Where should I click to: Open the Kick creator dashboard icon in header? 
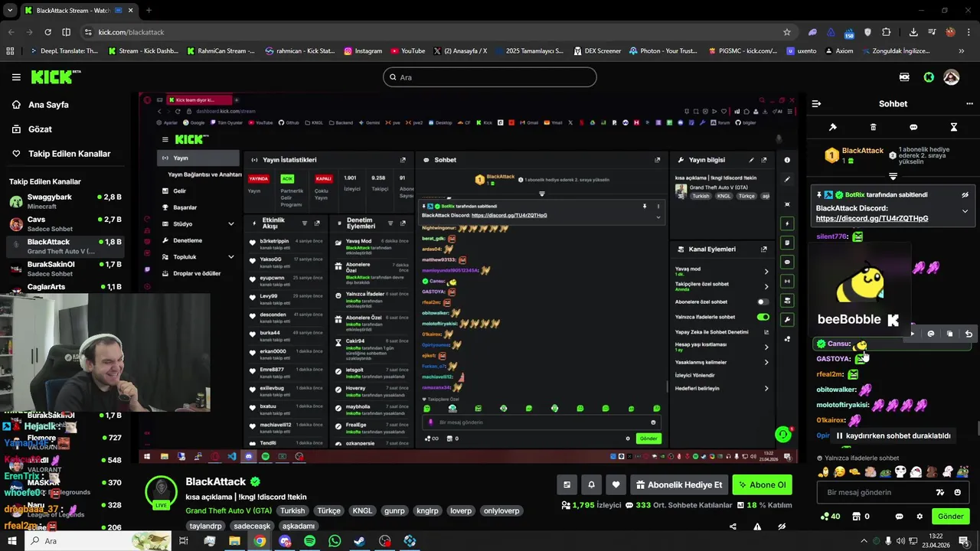tap(904, 77)
